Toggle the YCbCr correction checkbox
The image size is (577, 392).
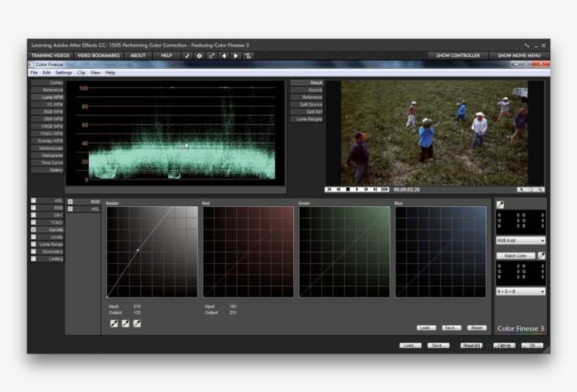pos(34,222)
